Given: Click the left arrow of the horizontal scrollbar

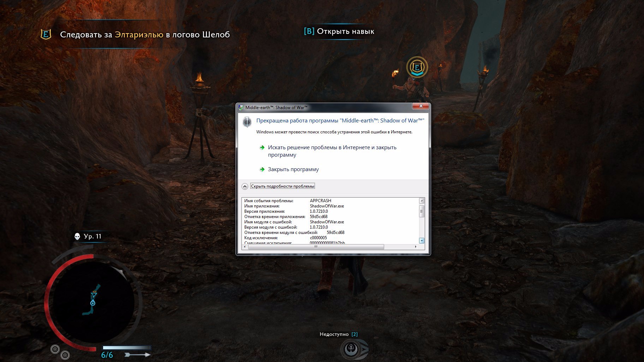Looking at the screenshot, I should 245,247.
